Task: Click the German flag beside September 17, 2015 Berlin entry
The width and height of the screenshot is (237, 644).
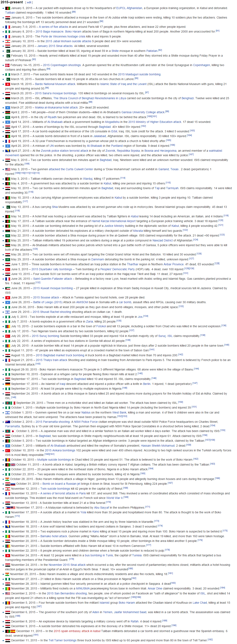Action: pyautogui.click(x=7, y=384)
